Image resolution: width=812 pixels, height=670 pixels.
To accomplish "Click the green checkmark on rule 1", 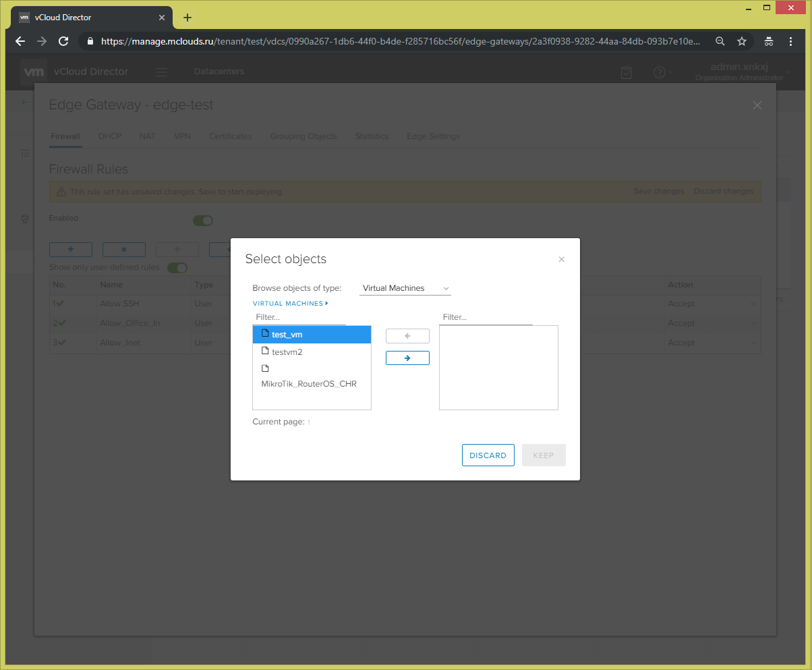I will 61,304.
